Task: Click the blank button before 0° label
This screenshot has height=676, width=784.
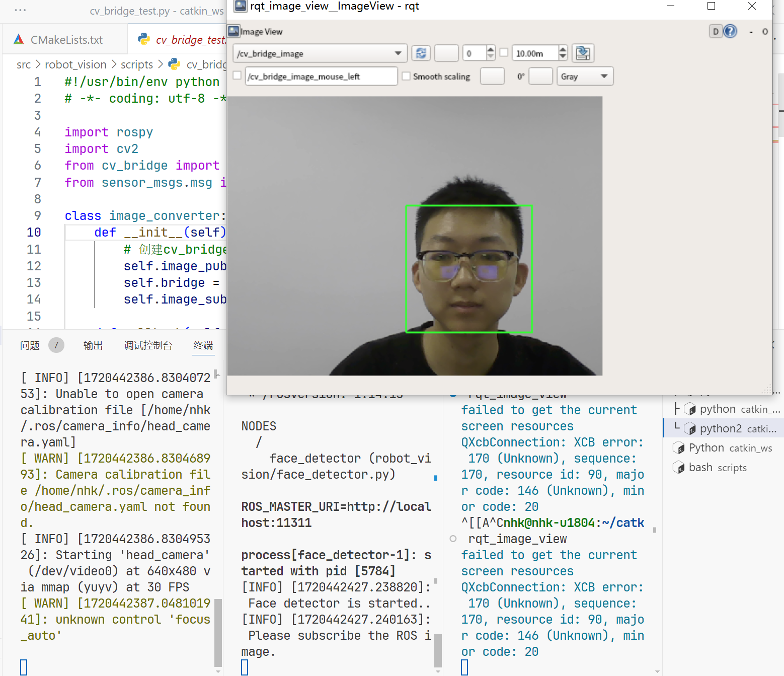Action: pyautogui.click(x=492, y=76)
